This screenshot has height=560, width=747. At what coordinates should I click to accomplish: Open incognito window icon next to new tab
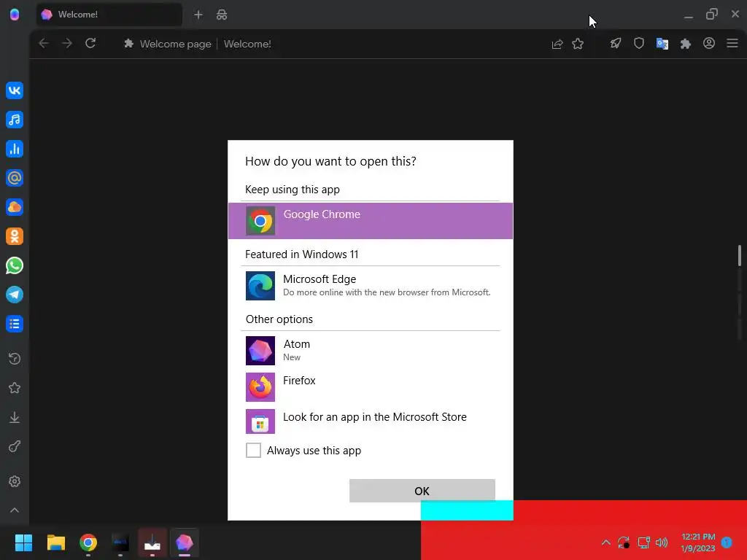tap(222, 15)
